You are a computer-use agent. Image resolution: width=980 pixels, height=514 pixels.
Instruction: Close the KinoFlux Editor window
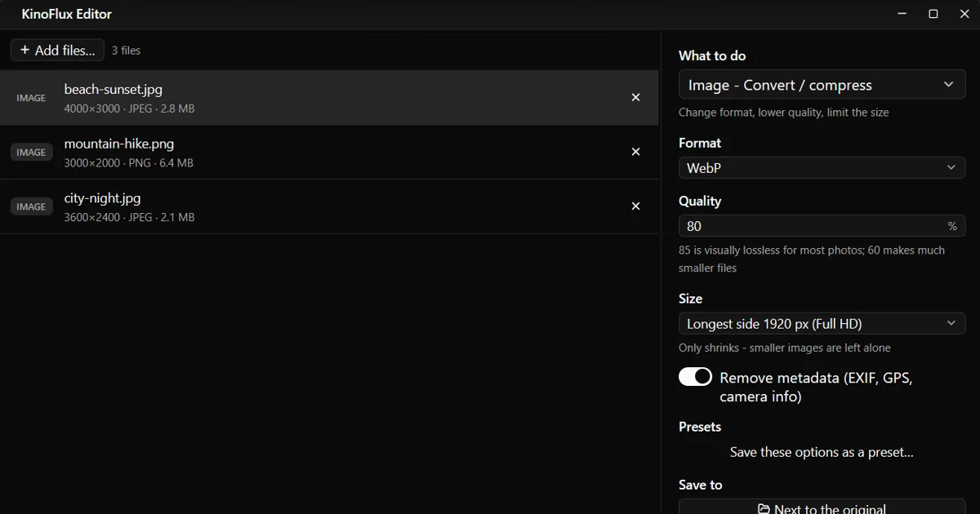click(964, 14)
